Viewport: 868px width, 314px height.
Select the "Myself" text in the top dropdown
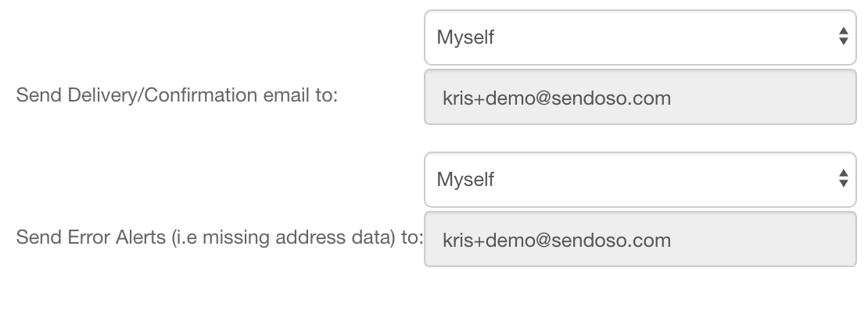(465, 37)
